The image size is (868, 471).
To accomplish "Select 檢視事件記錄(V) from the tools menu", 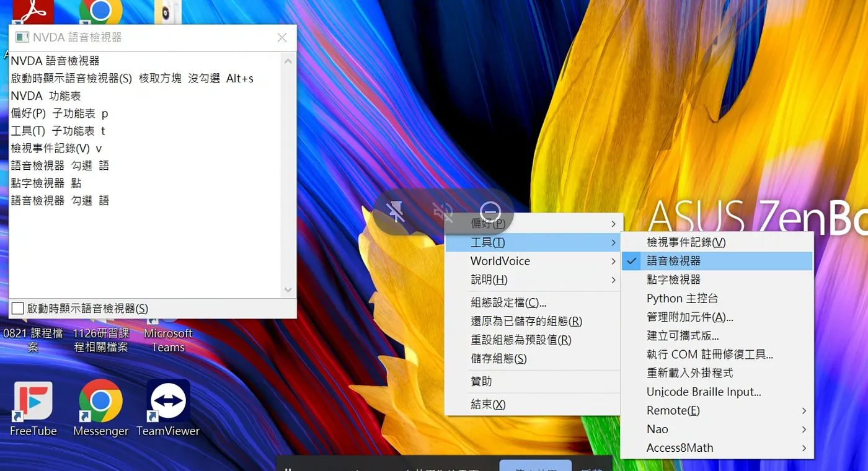I will click(x=717, y=242).
